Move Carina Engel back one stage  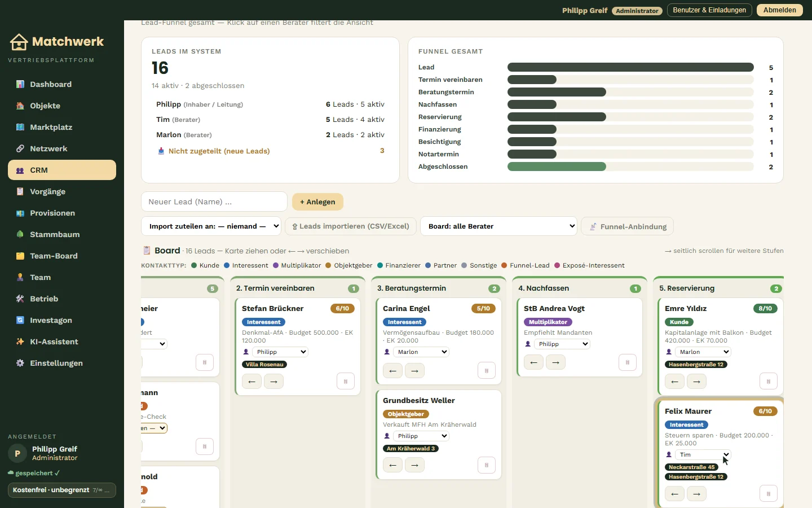click(x=393, y=371)
